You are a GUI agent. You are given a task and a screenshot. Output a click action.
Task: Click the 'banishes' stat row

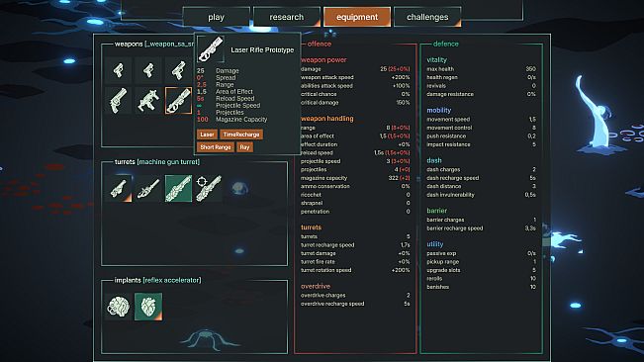click(x=482, y=287)
